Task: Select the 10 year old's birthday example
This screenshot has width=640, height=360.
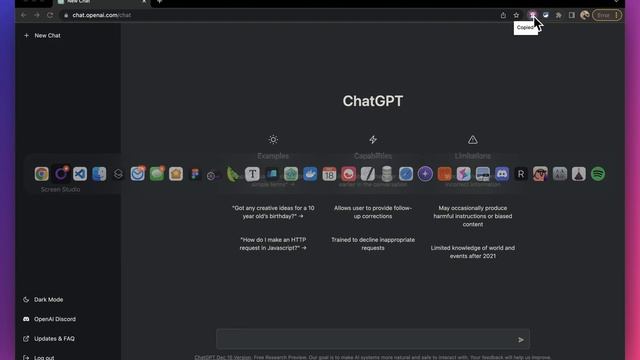Action: point(273,212)
